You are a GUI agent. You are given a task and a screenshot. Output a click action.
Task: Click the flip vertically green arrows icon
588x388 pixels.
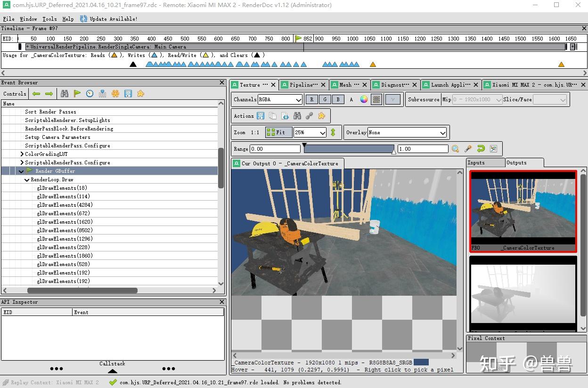point(333,132)
